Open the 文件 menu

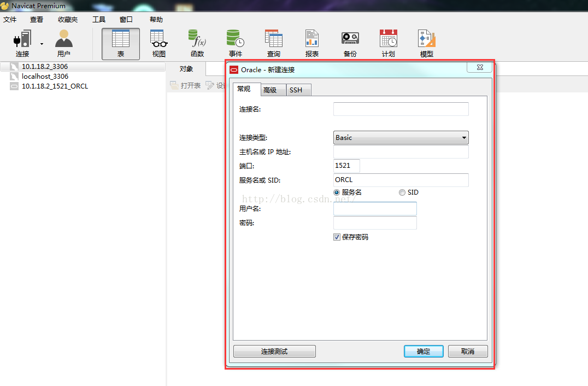[x=10, y=20]
